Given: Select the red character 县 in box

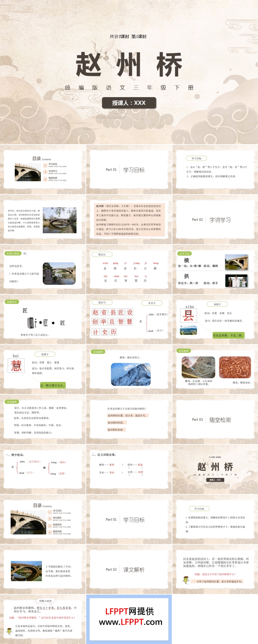Looking at the screenshot, I should click(188, 316).
